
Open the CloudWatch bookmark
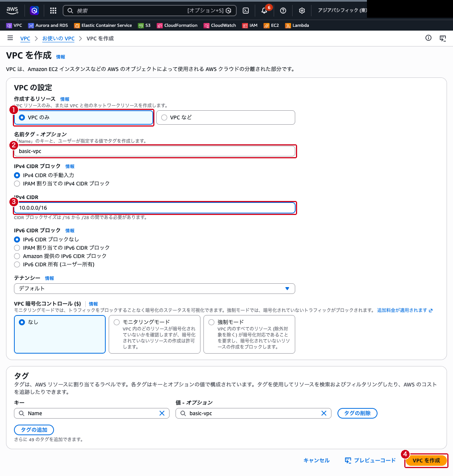pyautogui.click(x=220, y=25)
